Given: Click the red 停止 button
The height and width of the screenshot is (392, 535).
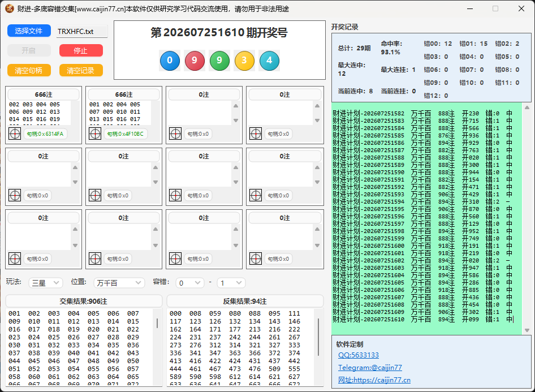Looking at the screenshot, I should tap(81, 50).
